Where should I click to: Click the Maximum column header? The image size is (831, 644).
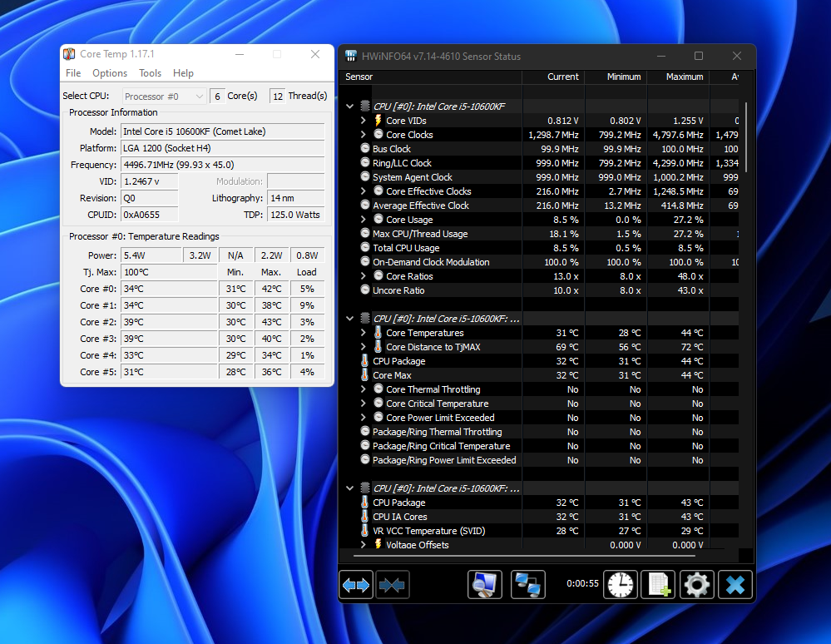point(679,77)
